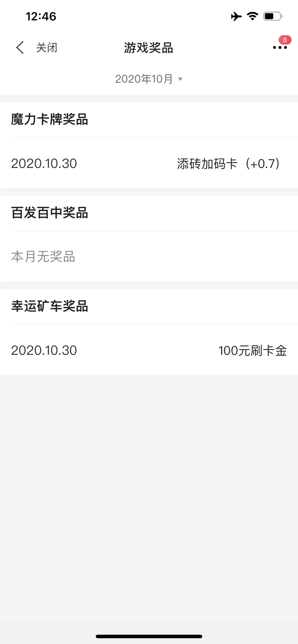Expand month picker via small triangle arrow
Image resolution: width=298 pixels, height=644 pixels.
click(180, 79)
